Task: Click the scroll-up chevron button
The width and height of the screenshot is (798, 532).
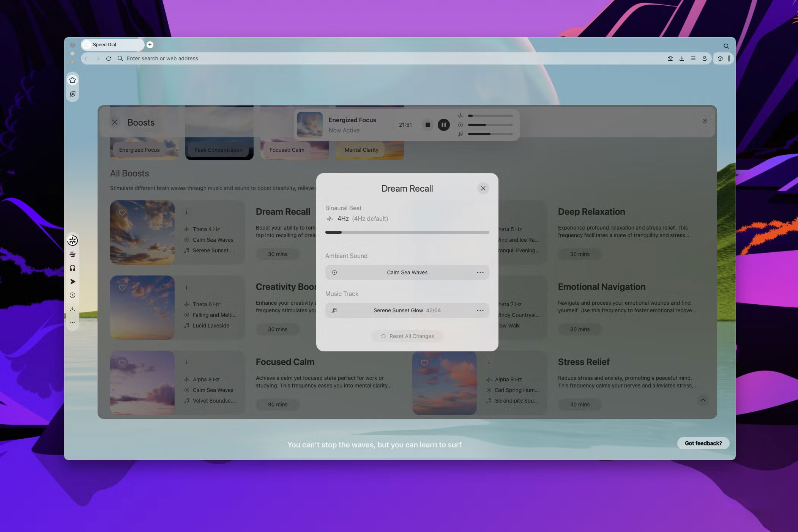Action: pos(703,400)
